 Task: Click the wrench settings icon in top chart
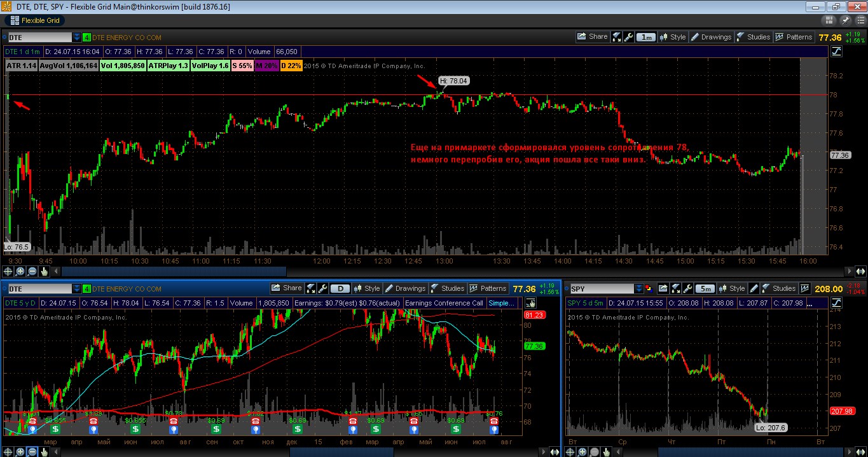[629, 37]
